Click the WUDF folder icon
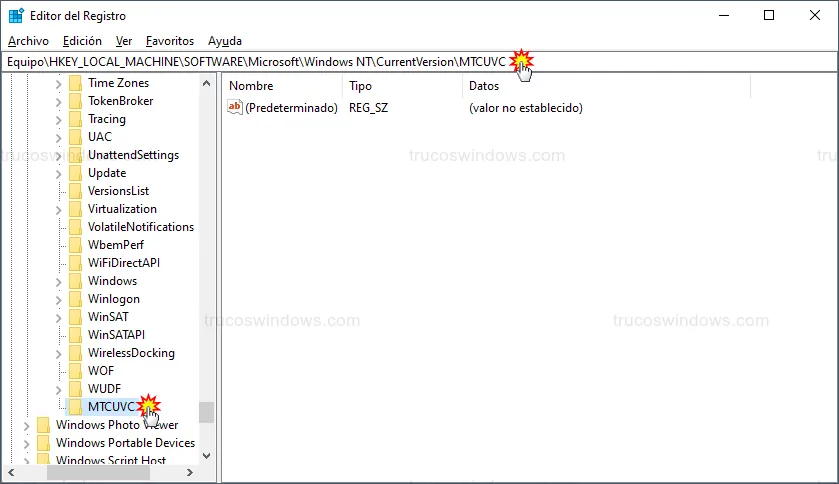The image size is (839, 484). click(75, 389)
